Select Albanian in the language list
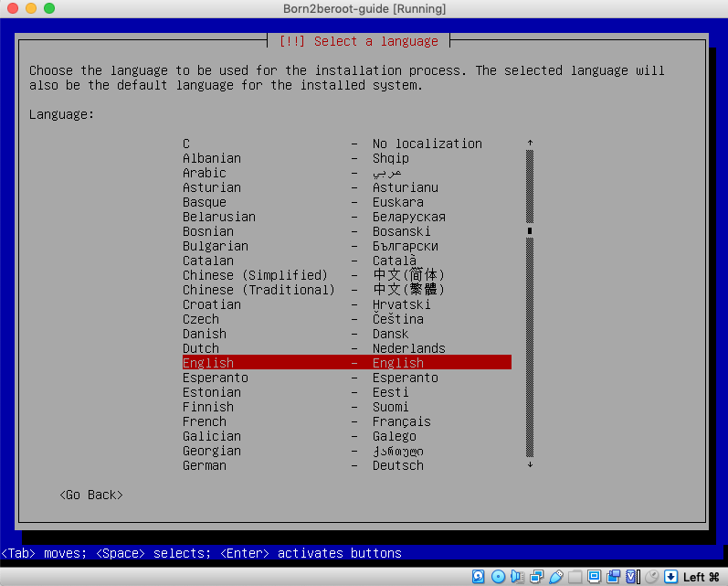Image resolution: width=728 pixels, height=586 pixels. 347,158
